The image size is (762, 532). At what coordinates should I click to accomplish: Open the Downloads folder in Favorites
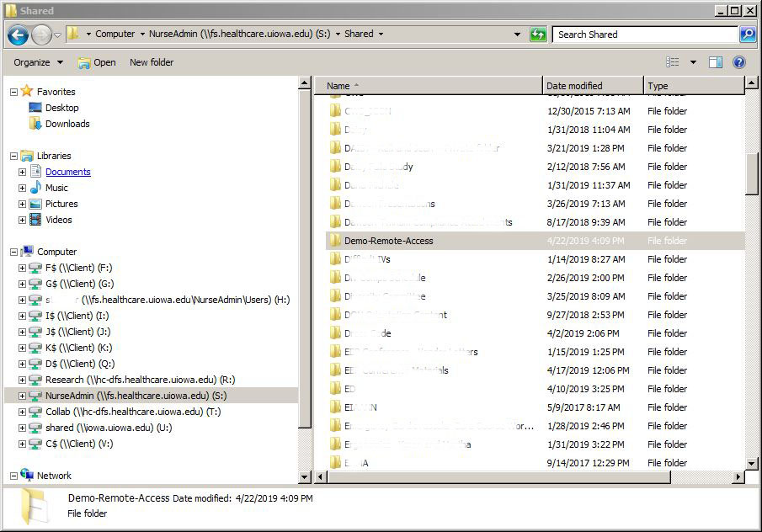click(67, 124)
